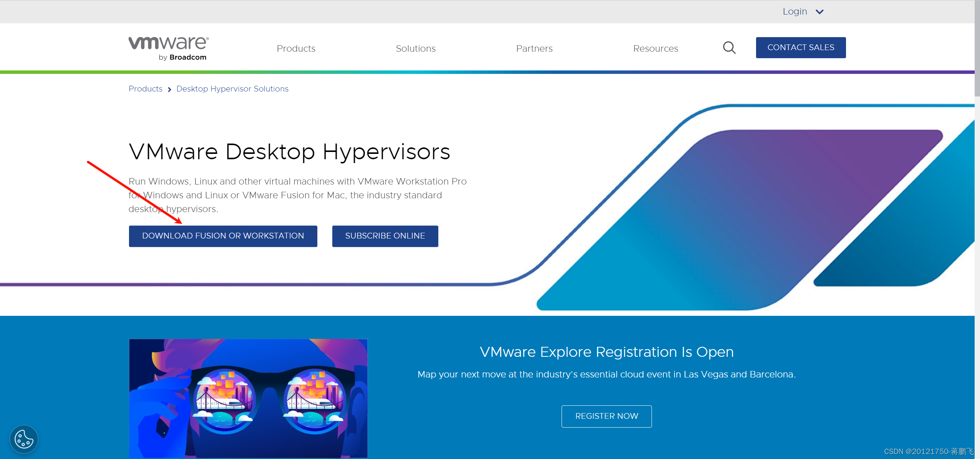
Task: Open the search magnifier icon
Action: [729, 48]
